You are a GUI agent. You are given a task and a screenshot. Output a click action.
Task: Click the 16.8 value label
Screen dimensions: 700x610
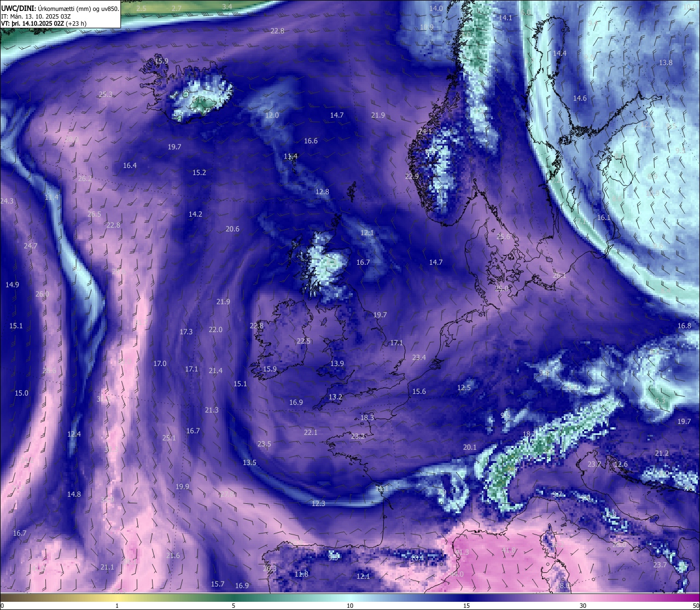[x=684, y=326]
